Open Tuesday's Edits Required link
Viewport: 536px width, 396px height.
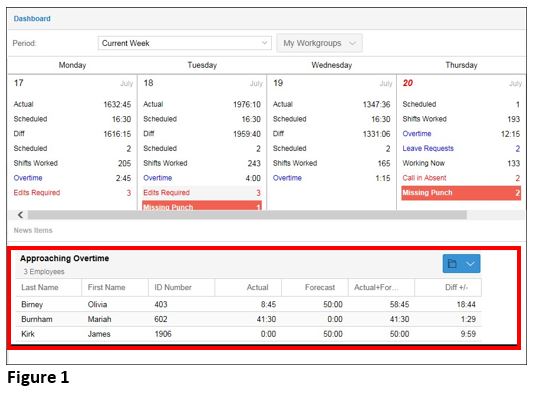[x=166, y=193]
